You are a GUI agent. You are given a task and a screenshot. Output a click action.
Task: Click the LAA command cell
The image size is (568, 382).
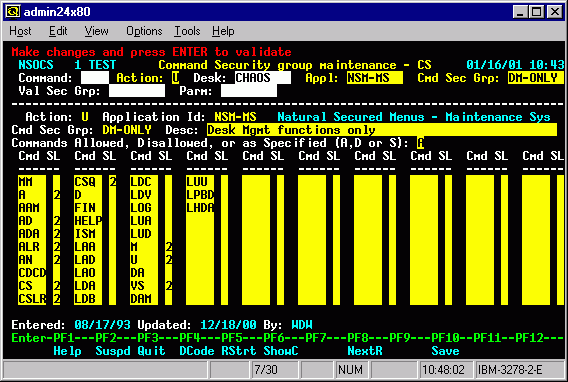88,247
